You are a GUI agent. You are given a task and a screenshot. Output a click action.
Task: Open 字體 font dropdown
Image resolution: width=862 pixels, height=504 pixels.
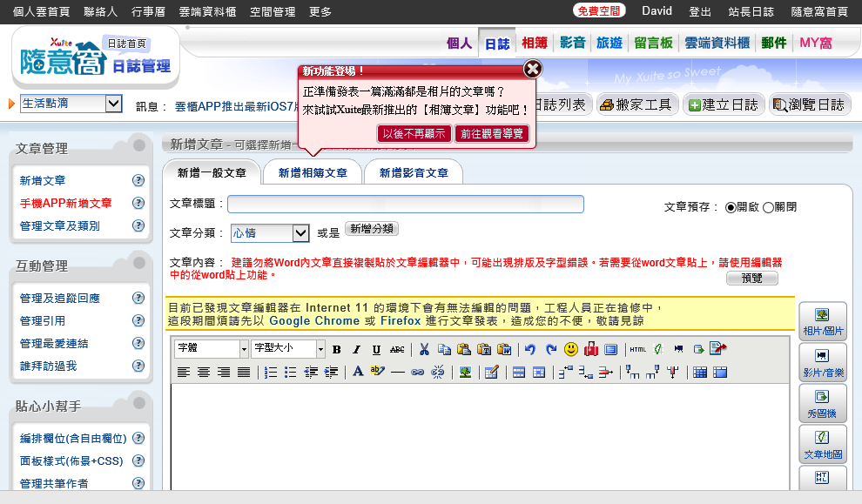pyautogui.click(x=212, y=348)
